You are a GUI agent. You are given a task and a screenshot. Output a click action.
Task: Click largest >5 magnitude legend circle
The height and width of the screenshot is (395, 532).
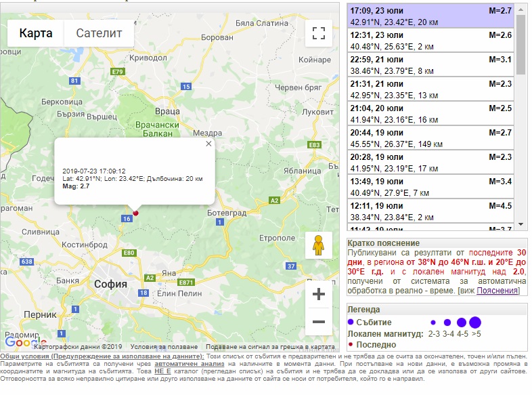point(475,323)
